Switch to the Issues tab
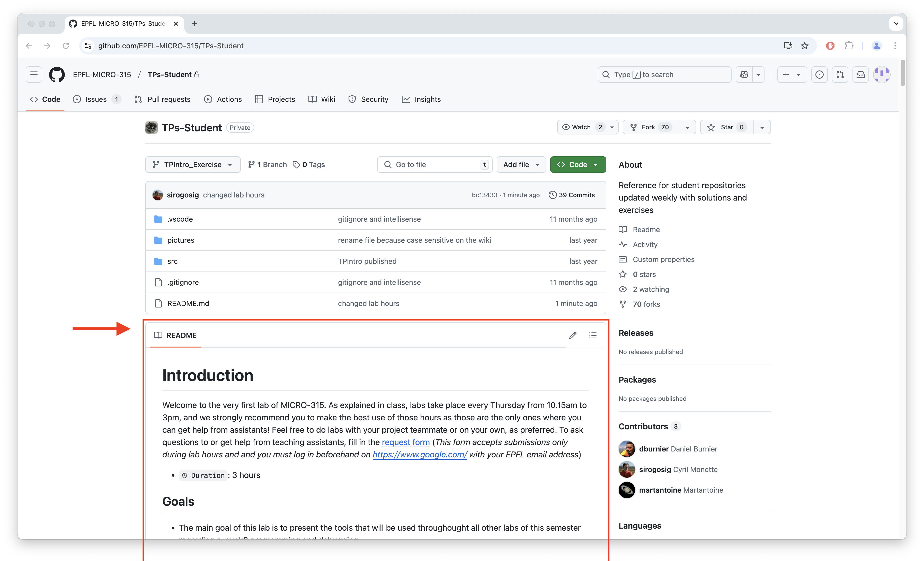 [96, 99]
